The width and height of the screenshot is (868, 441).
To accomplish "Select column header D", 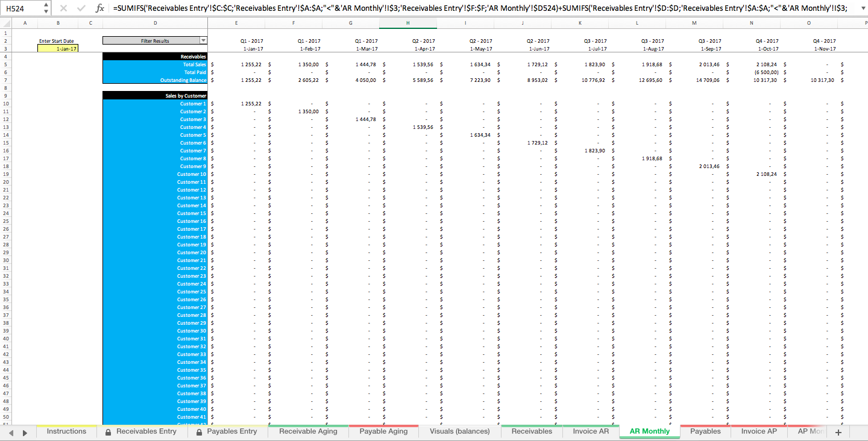I will tap(155, 23).
